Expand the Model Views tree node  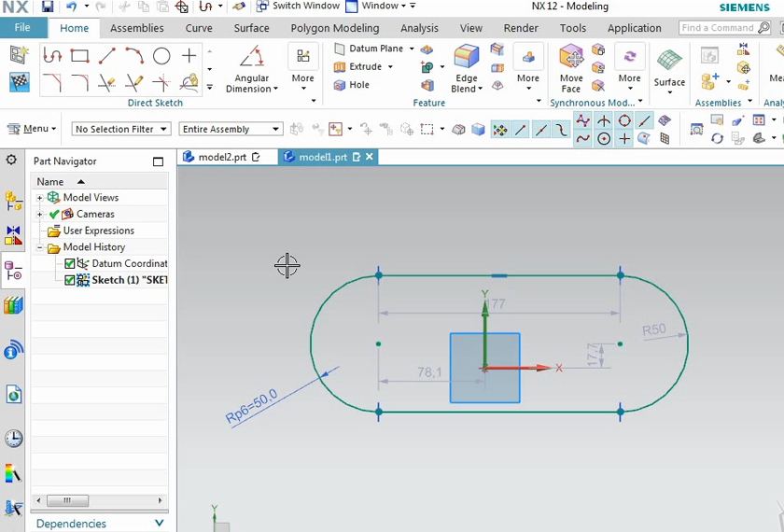40,198
